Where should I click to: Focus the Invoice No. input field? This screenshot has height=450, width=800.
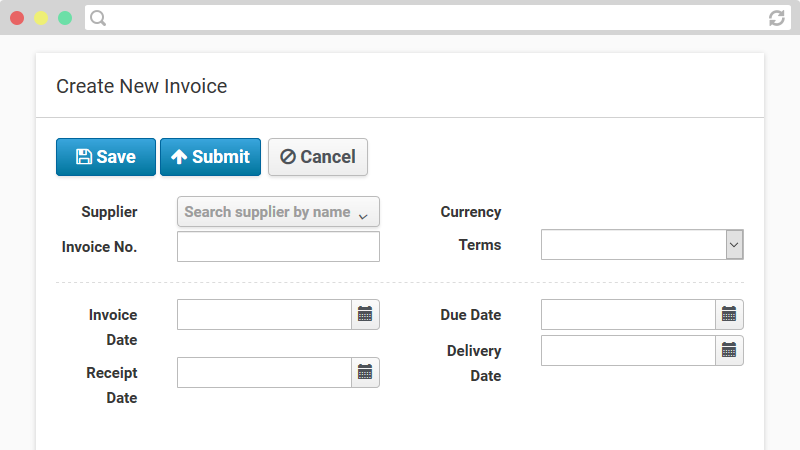pos(278,246)
